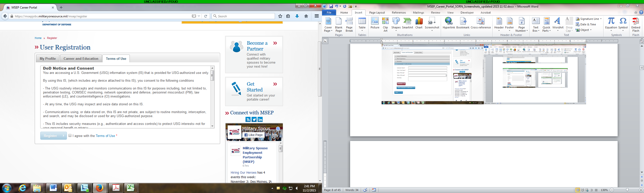This screenshot has width=644, height=193.
Task: Open the Career and Education tab
Action: point(81,59)
